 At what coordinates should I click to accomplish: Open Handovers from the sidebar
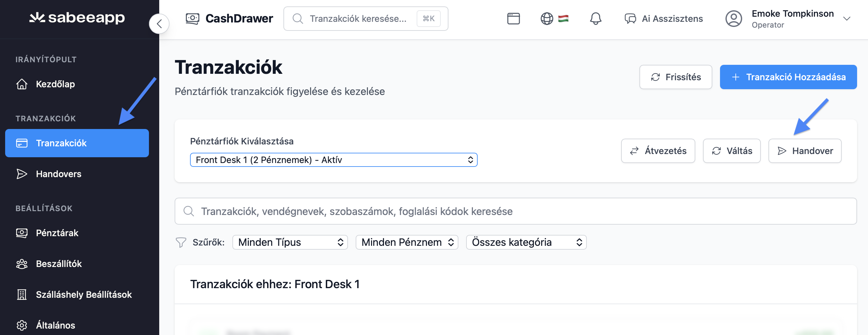[x=58, y=174]
